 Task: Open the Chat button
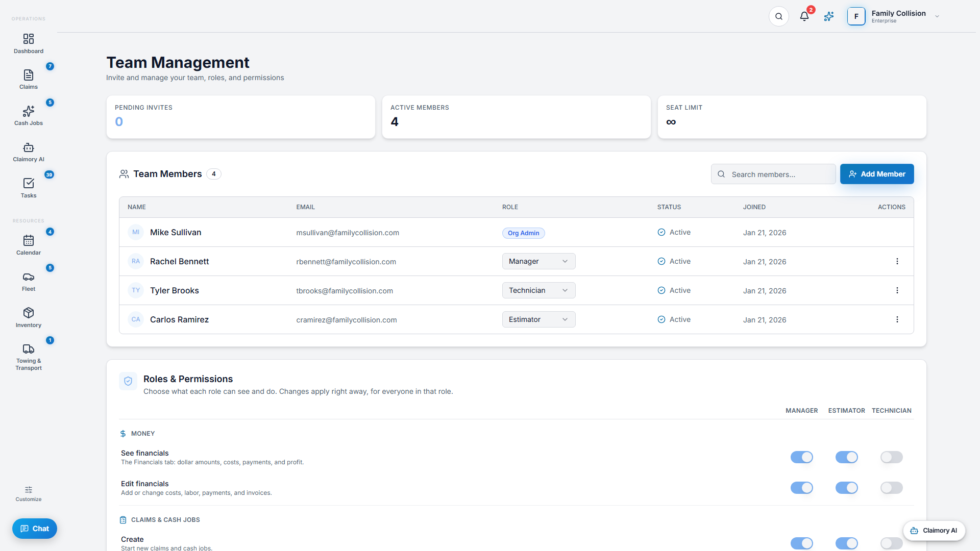pos(35,529)
